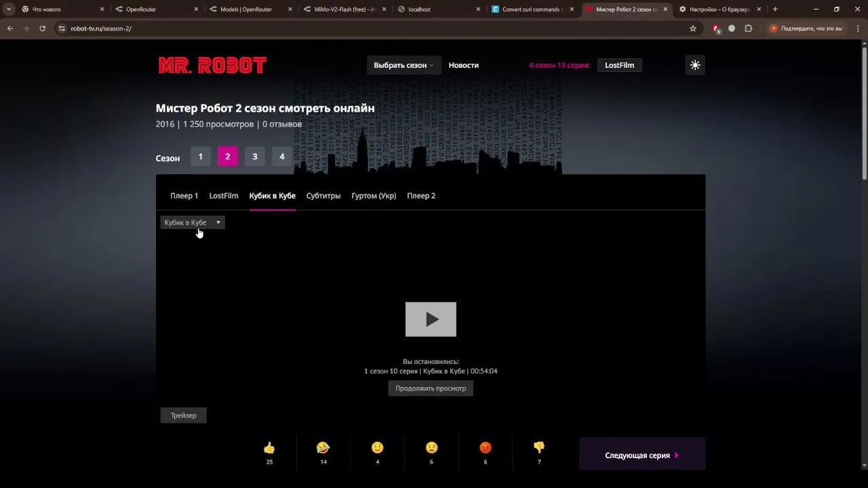The height and width of the screenshot is (488, 868).
Task: Switch to Convert curl commands tab
Action: (532, 9)
